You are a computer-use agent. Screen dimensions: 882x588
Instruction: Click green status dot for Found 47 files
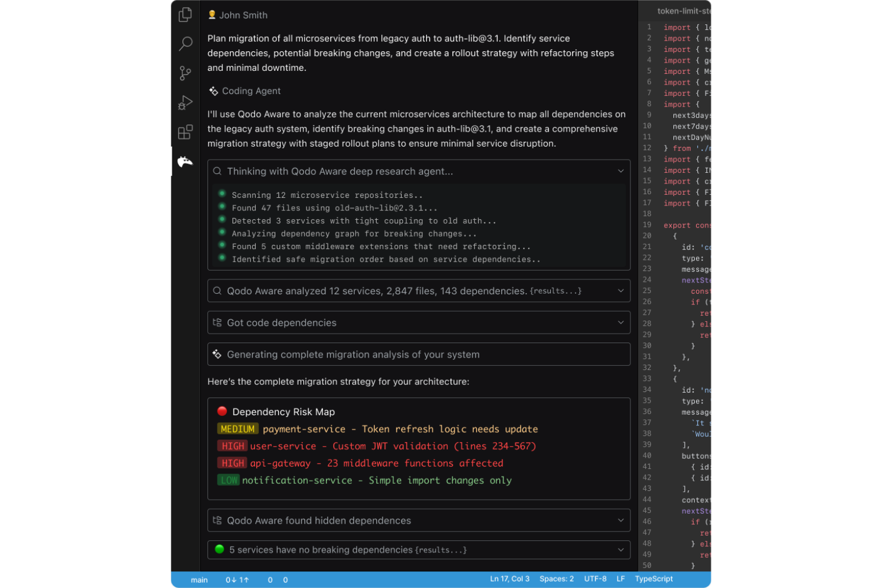222,207
